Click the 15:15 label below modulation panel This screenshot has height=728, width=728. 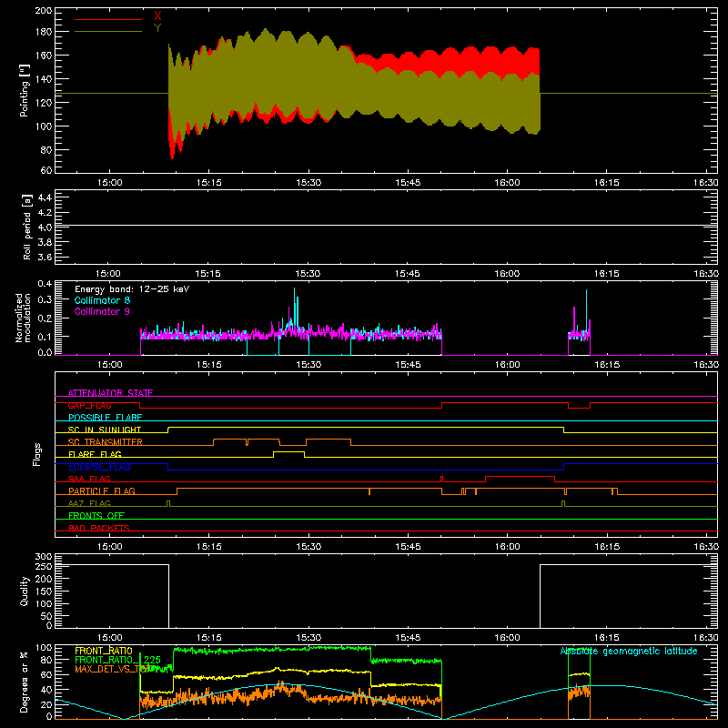[x=208, y=365]
